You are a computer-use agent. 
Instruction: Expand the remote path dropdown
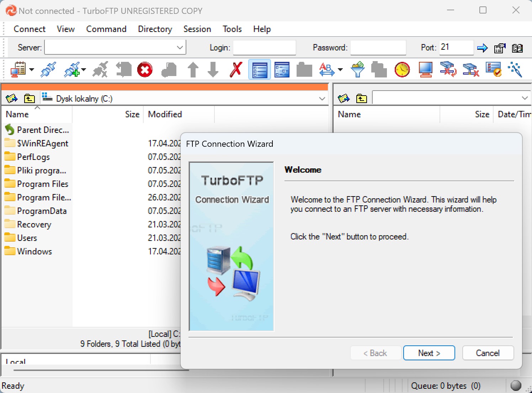tap(525, 98)
